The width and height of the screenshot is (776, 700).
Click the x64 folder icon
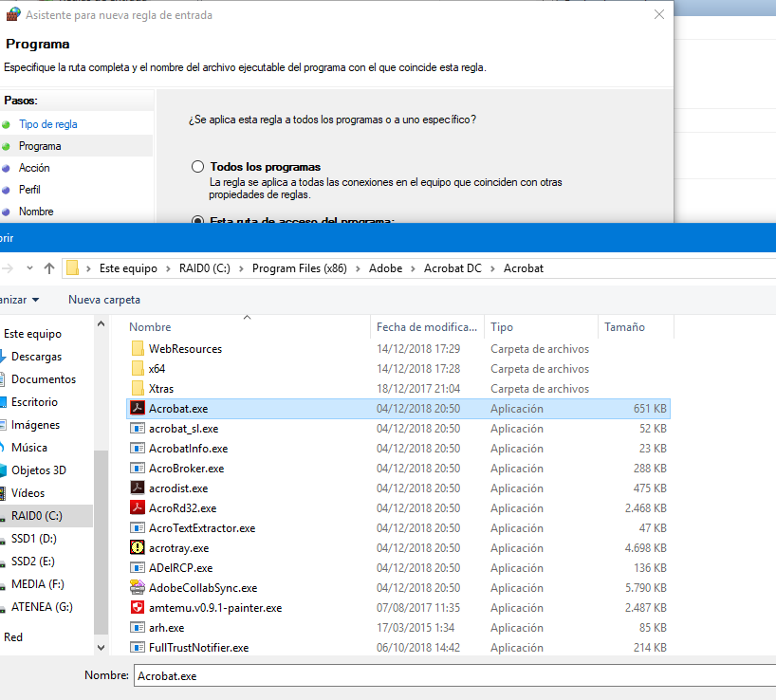pos(138,369)
